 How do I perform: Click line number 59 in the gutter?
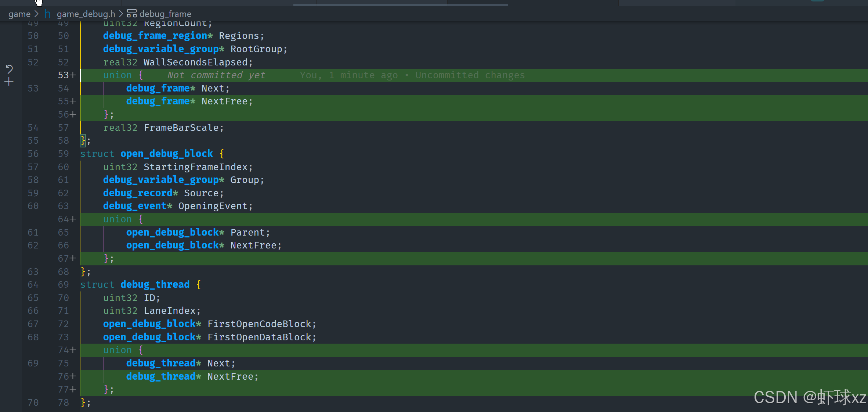(63, 154)
